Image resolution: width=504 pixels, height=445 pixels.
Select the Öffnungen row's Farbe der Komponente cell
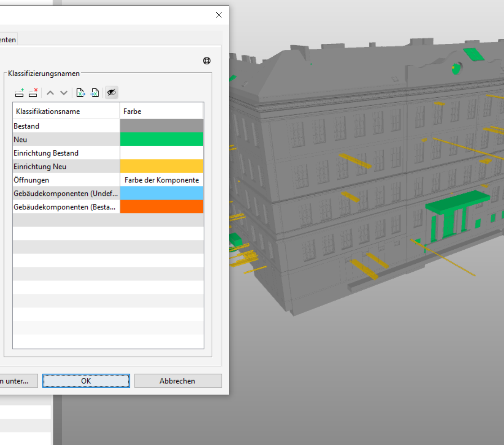162,180
